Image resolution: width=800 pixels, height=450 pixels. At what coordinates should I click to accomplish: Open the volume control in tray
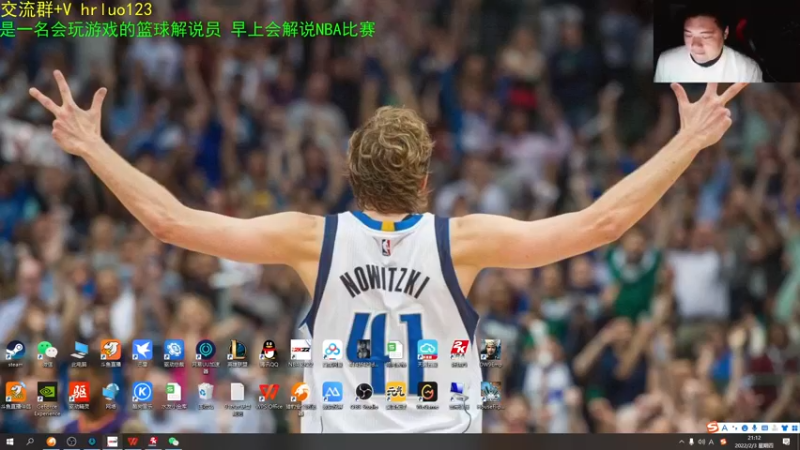(x=702, y=442)
